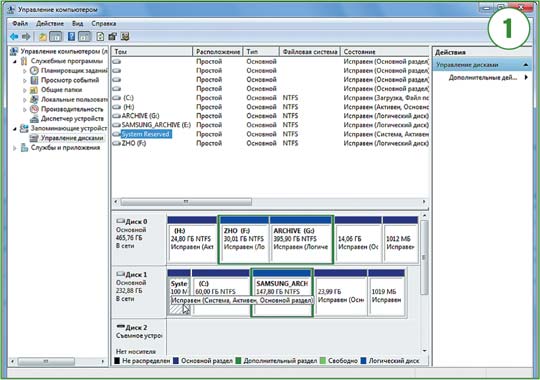540x380 pixels.
Task: Click volume list horizontal scrollbar left arrow
Action: pos(116,202)
